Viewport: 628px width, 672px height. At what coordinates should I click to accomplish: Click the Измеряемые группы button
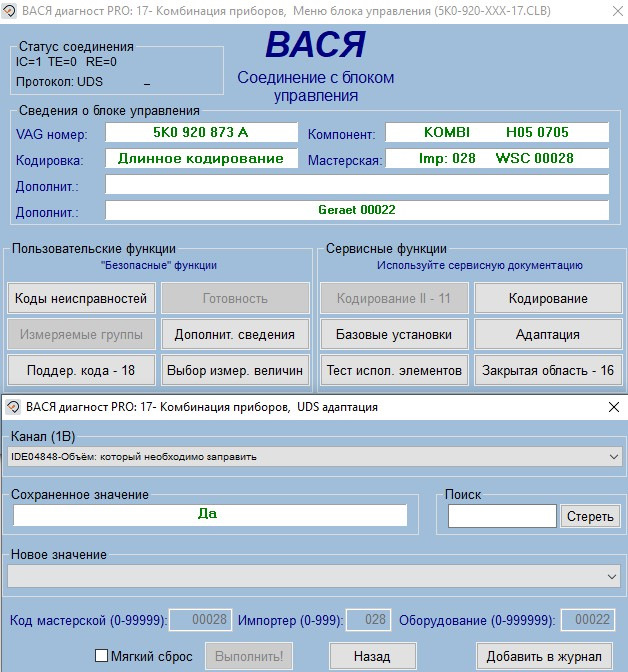click(x=81, y=334)
